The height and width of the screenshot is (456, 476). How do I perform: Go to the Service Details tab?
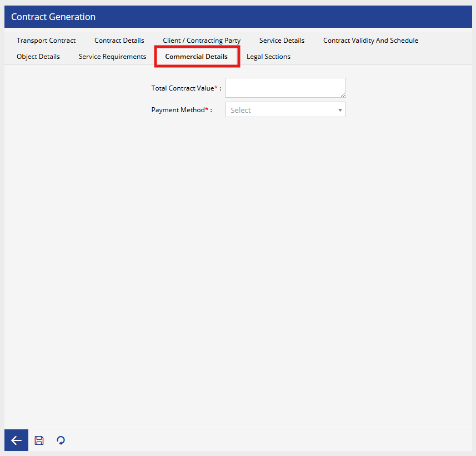282,41
